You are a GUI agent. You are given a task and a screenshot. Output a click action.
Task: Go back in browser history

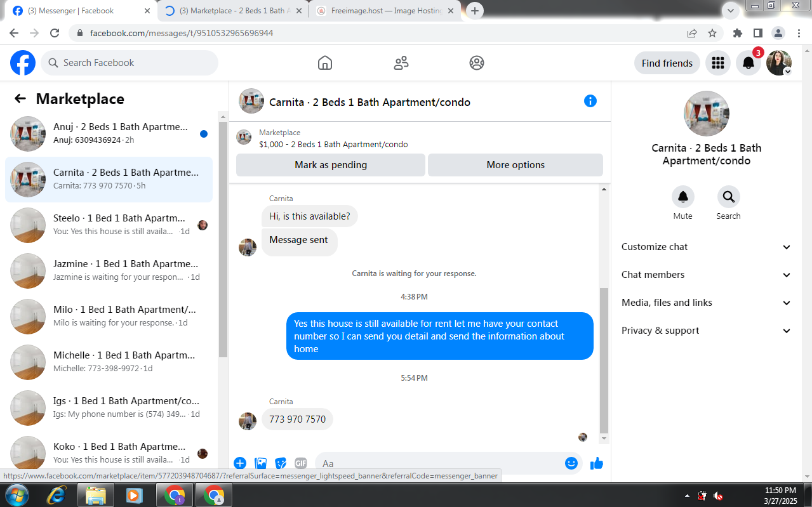pyautogui.click(x=14, y=33)
